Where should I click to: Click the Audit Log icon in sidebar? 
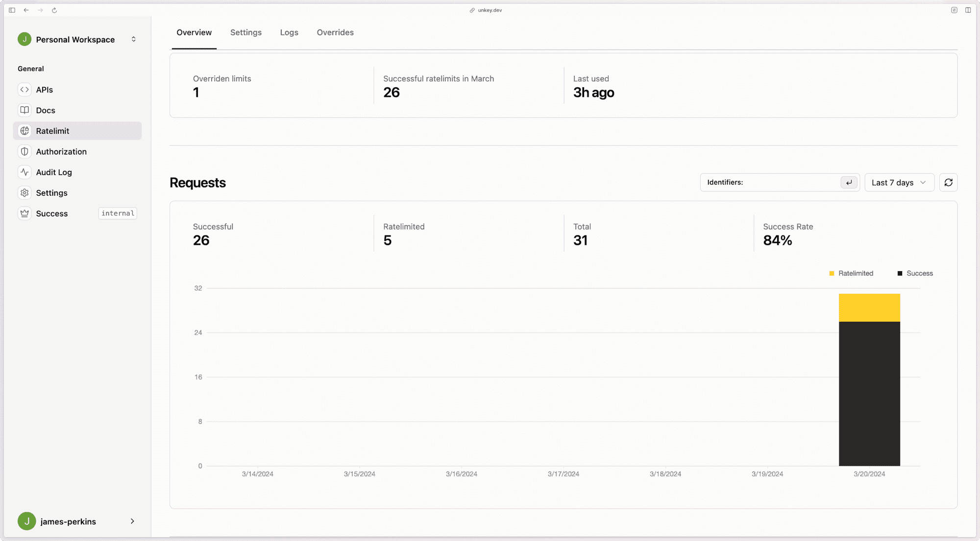[x=24, y=172]
